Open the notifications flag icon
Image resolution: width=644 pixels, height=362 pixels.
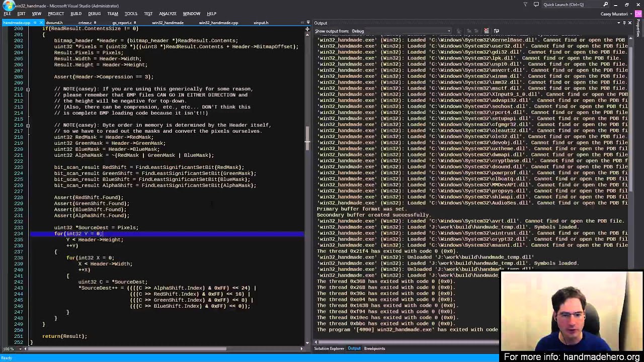tap(525, 5)
